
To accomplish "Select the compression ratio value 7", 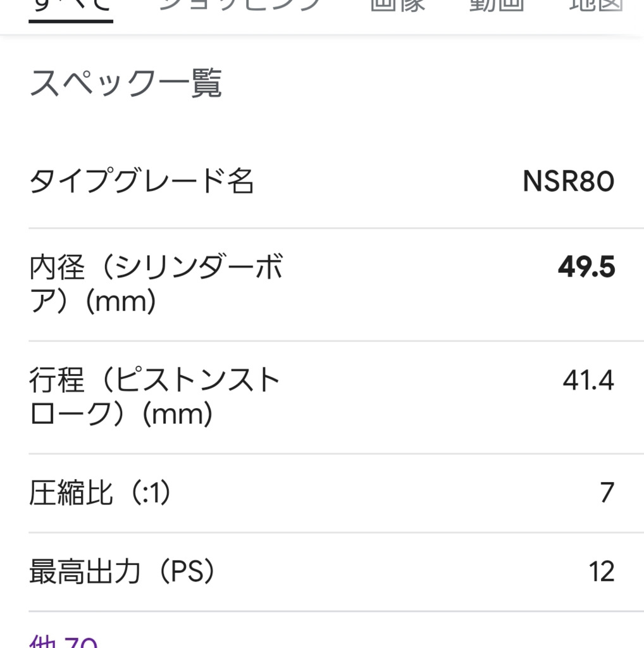I will click(607, 493).
